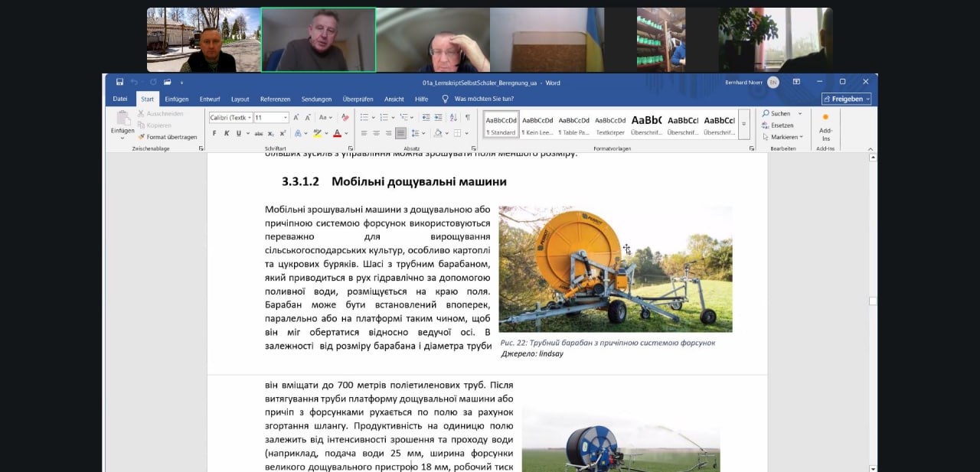
Task: Toggle italic formatting (K button)
Action: click(x=226, y=133)
